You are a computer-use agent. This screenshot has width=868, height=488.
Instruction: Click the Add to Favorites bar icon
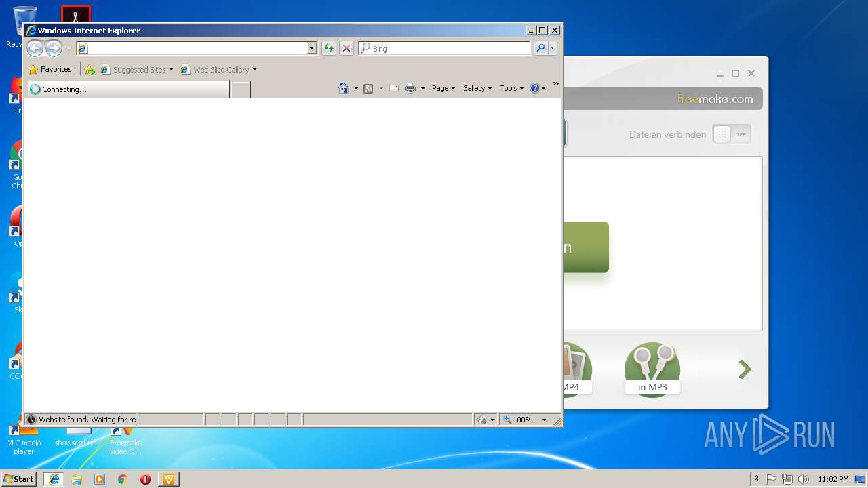[90, 70]
